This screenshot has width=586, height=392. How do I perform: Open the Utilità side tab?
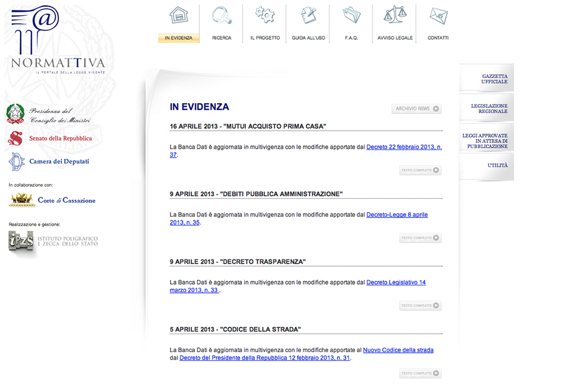486,166
